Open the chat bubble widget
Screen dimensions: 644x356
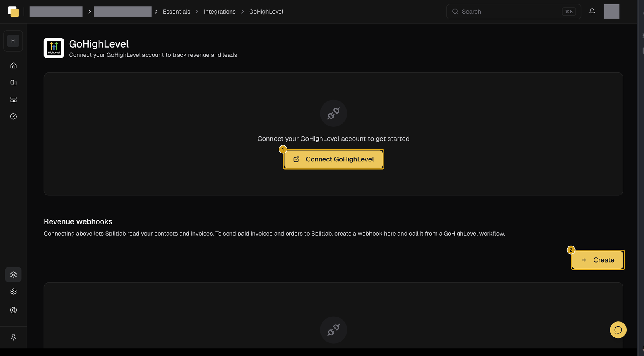point(618,330)
